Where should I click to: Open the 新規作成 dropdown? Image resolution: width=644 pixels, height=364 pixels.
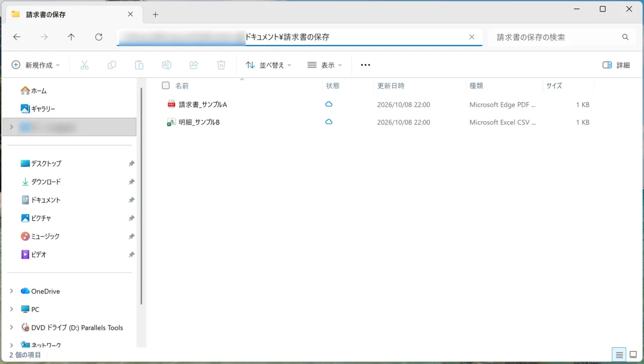pyautogui.click(x=36, y=65)
